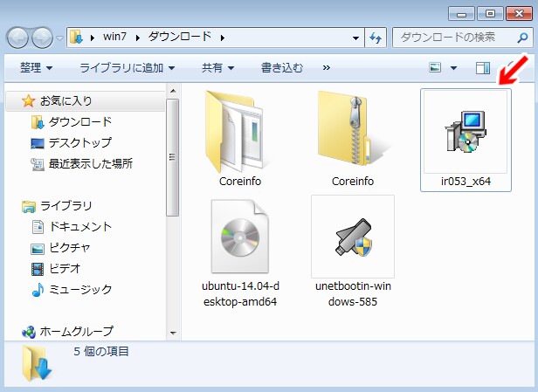538x392 pixels.
Task: Click the search magnifier icon
Action: 522,38
